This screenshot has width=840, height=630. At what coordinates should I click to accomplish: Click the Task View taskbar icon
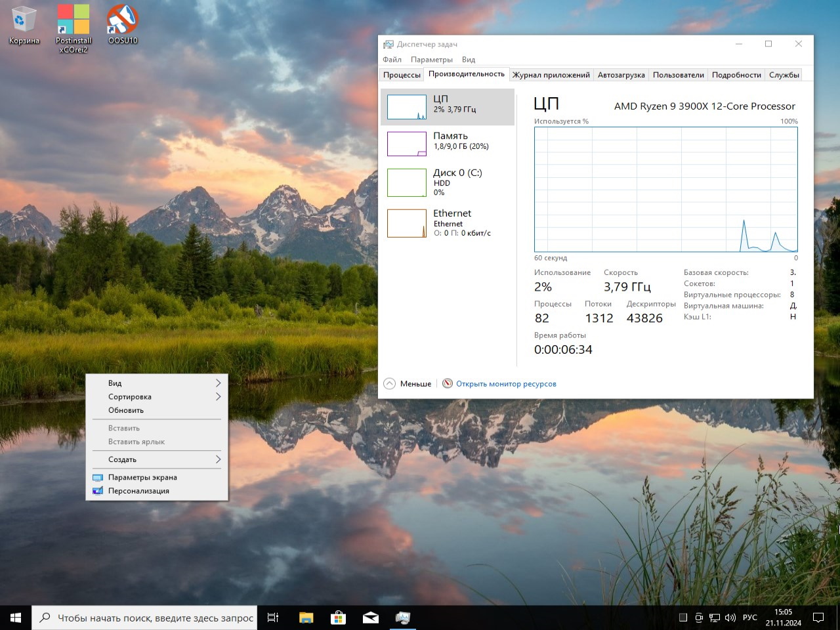click(273, 618)
